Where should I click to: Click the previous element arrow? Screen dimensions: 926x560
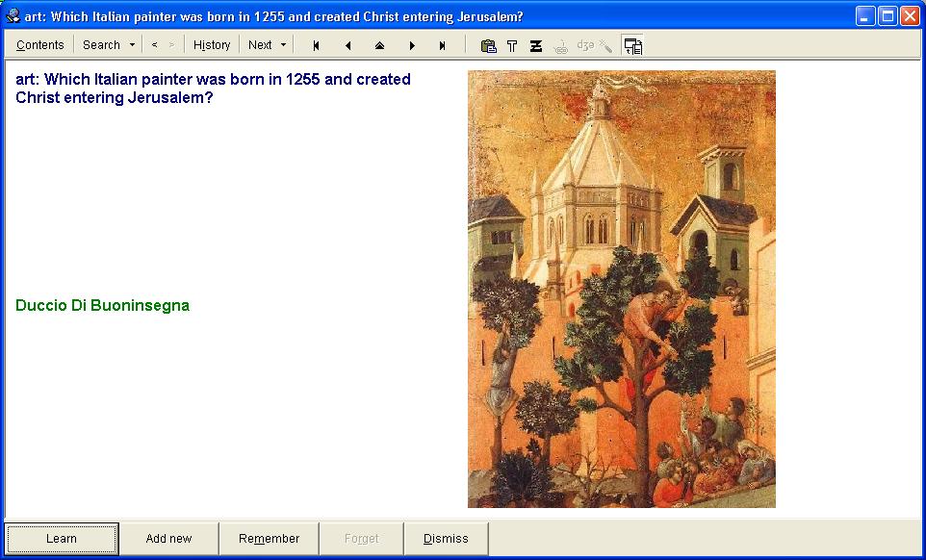click(x=347, y=45)
